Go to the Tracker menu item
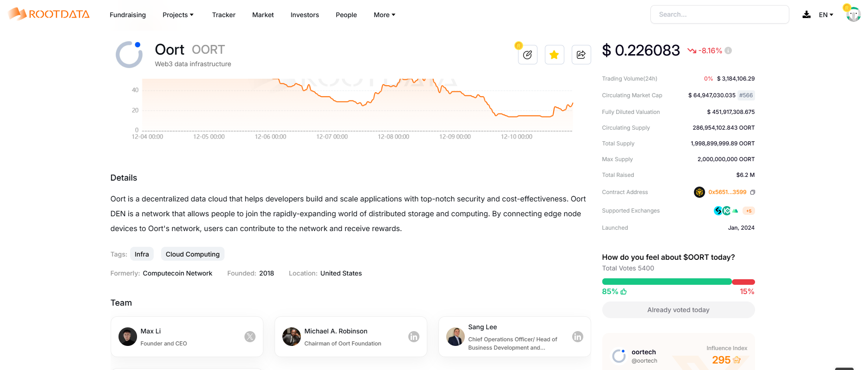Screen dimensions: 868x370 pyautogui.click(x=224, y=15)
